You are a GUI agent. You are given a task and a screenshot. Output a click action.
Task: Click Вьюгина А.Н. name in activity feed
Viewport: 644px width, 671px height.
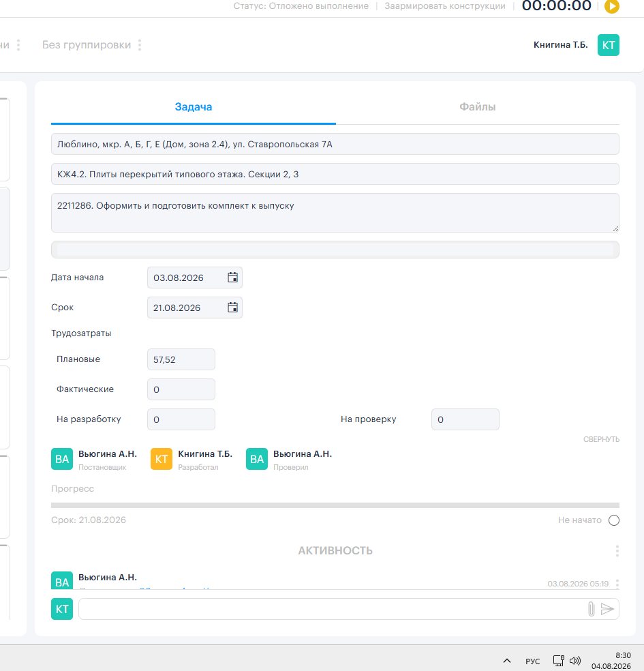click(x=108, y=578)
